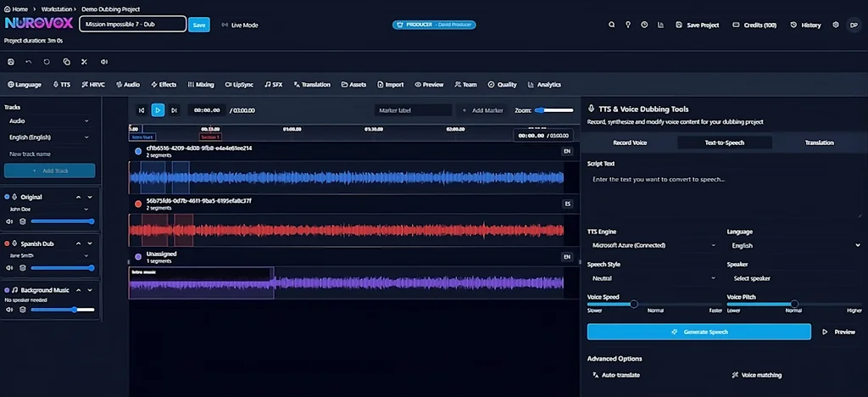The width and height of the screenshot is (868, 397).
Task: Open the Language dropdown in TTS panel
Action: pyautogui.click(x=794, y=245)
